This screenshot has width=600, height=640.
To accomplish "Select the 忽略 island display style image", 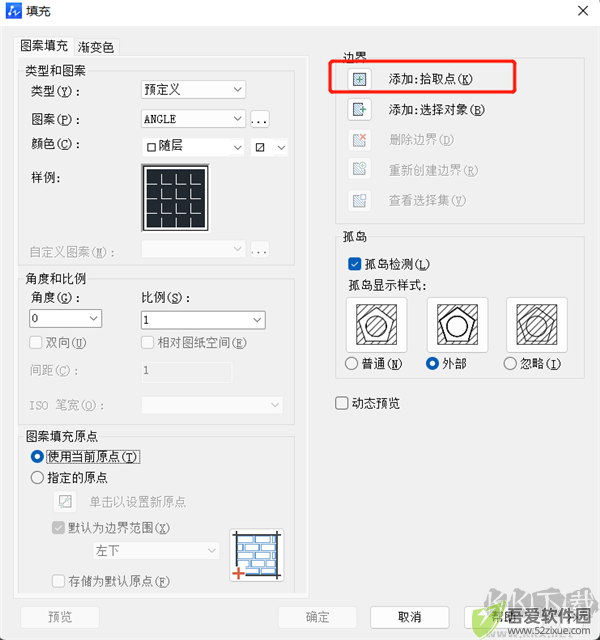I will (537, 325).
